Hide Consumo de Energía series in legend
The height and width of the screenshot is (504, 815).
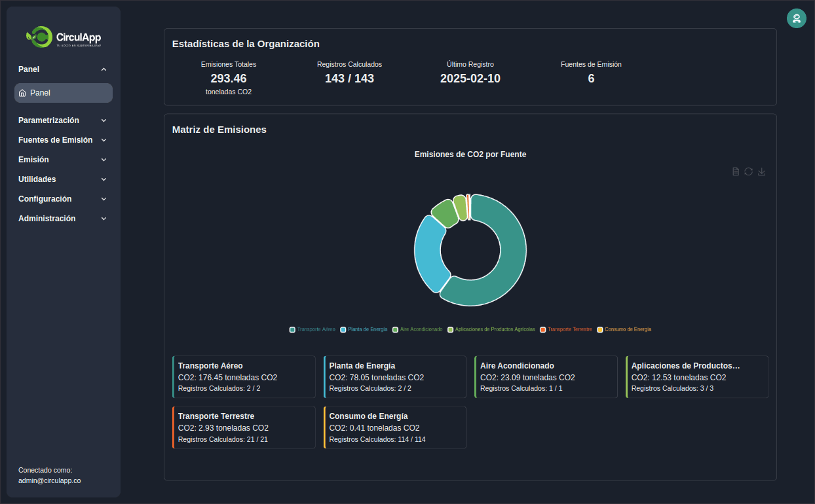(x=624, y=329)
